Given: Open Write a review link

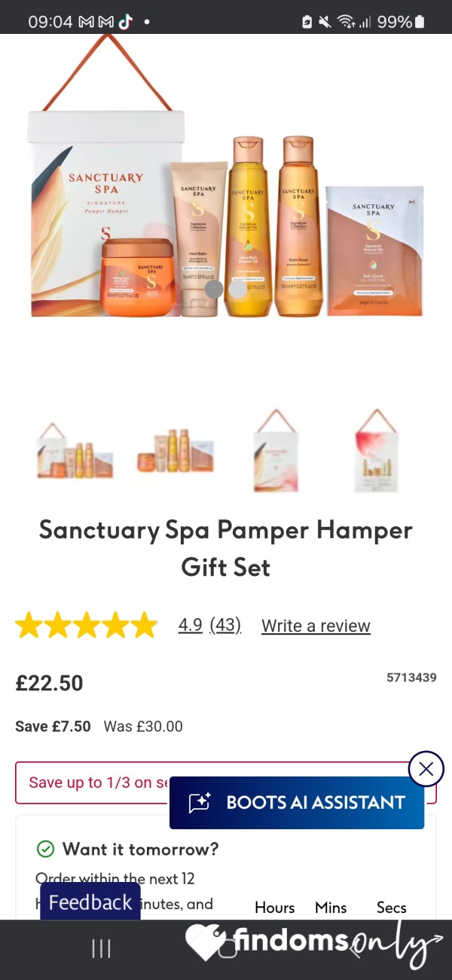Looking at the screenshot, I should 316,626.
